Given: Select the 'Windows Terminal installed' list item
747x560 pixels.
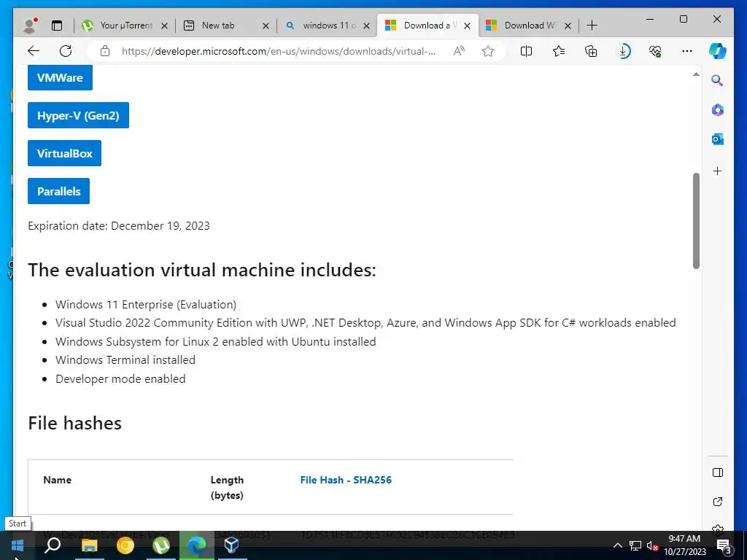Looking at the screenshot, I should [125, 360].
